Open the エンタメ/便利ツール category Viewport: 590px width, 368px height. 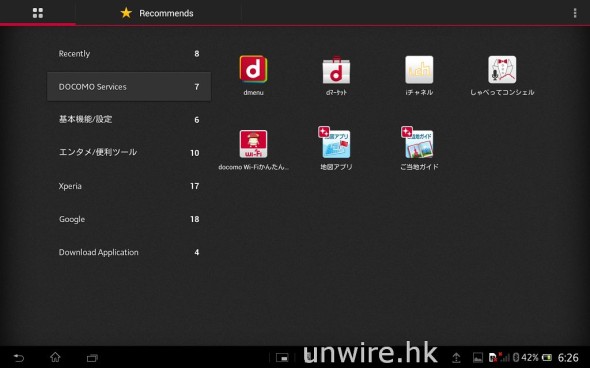(129, 153)
